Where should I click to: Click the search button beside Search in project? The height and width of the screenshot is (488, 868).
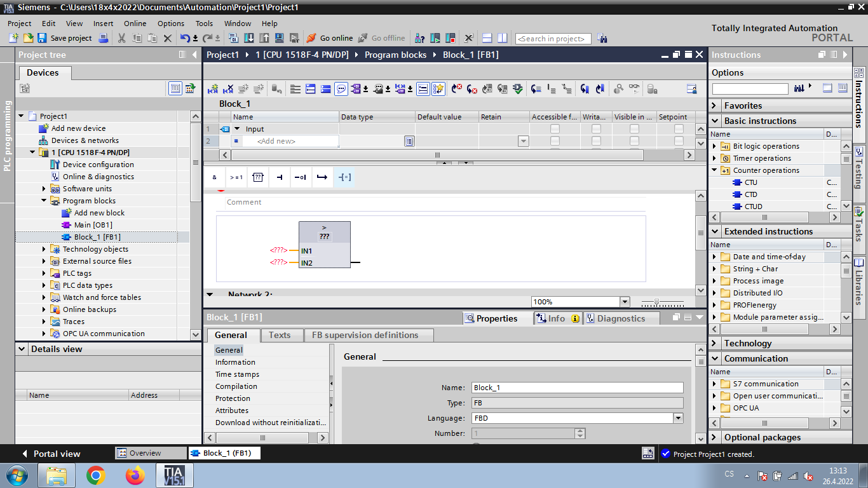coord(602,38)
